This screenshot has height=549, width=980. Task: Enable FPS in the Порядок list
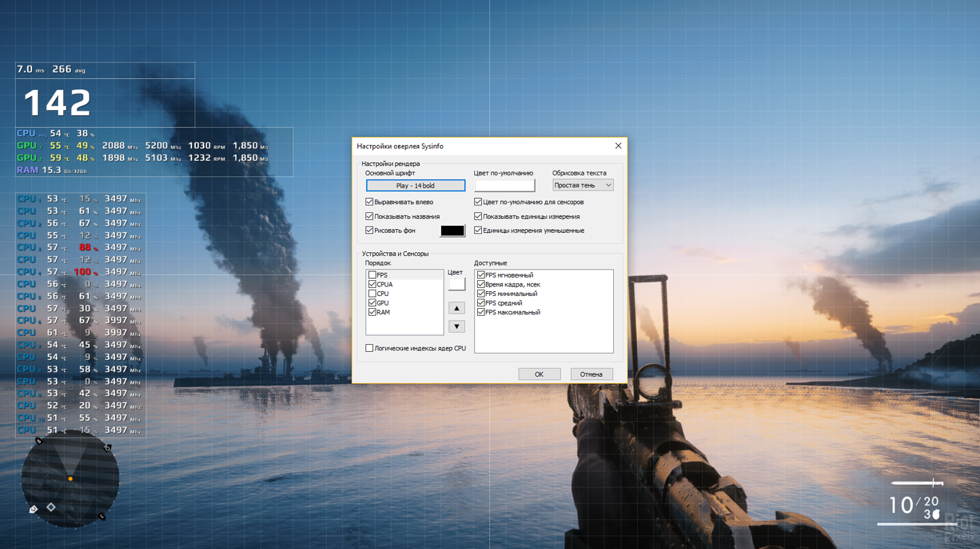[372, 275]
